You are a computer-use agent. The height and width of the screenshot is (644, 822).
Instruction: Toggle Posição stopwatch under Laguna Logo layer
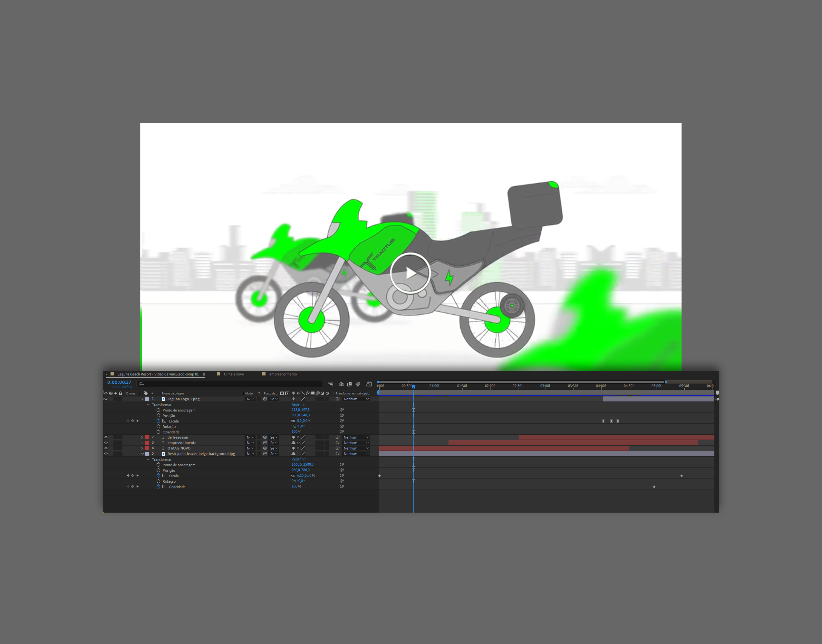pyautogui.click(x=159, y=415)
